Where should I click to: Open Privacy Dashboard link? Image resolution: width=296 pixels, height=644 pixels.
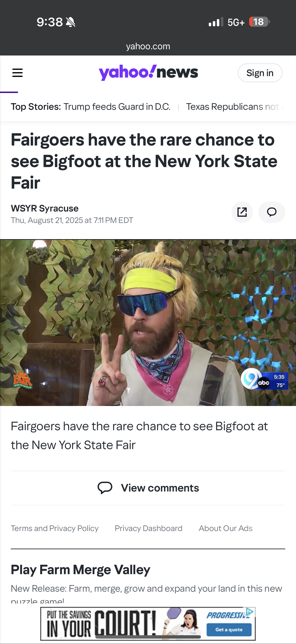tap(148, 528)
